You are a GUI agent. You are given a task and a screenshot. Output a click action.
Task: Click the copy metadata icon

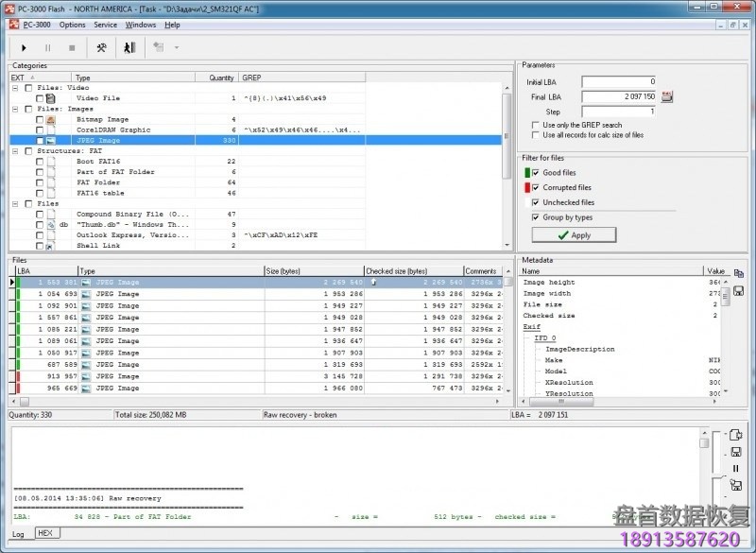coord(738,273)
